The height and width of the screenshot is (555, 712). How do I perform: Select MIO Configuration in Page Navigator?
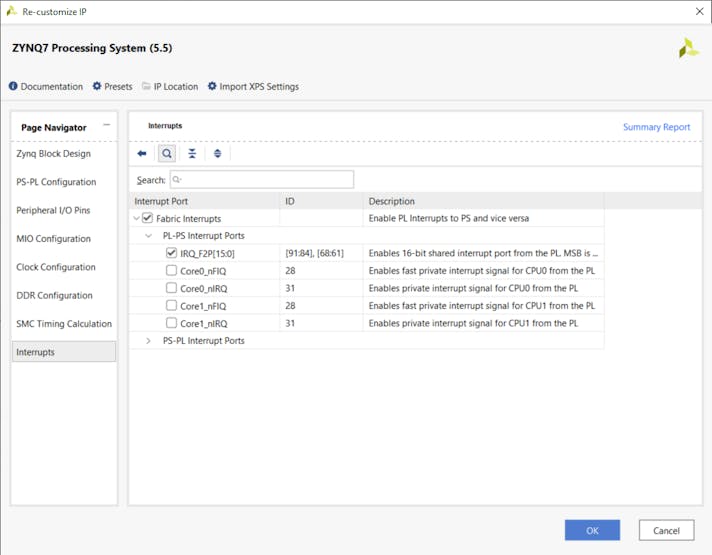pos(53,239)
